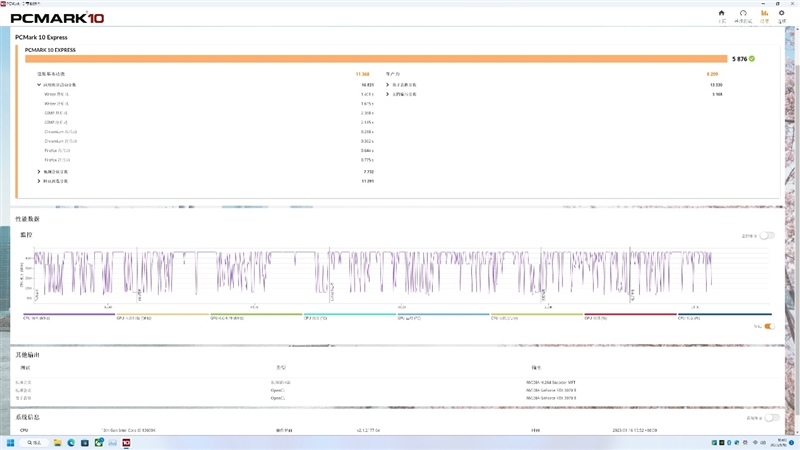Viewport: 800px width, 450px height.
Task: Toggle the cyan CPU temperature legend
Action: click(x=349, y=316)
